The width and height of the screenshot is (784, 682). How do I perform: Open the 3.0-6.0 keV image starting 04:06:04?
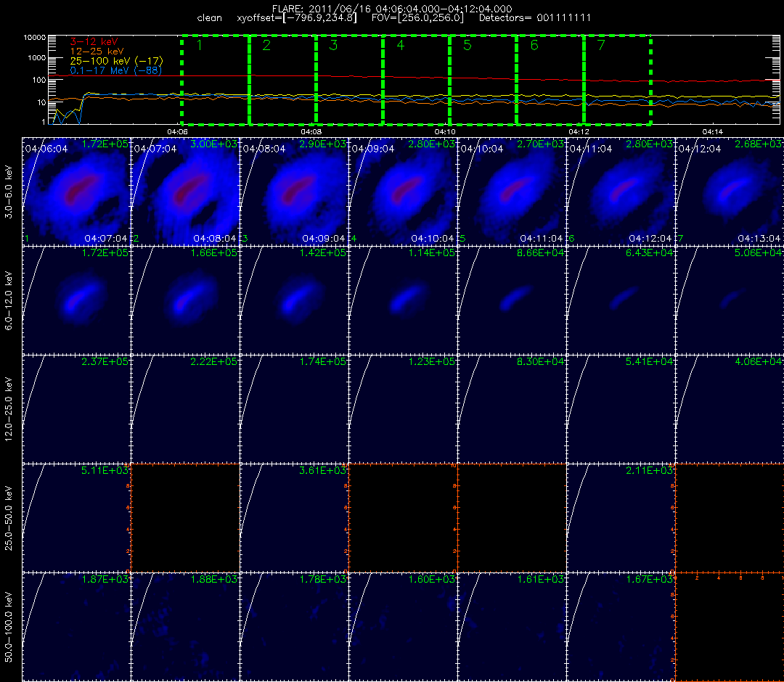[x=76, y=192]
